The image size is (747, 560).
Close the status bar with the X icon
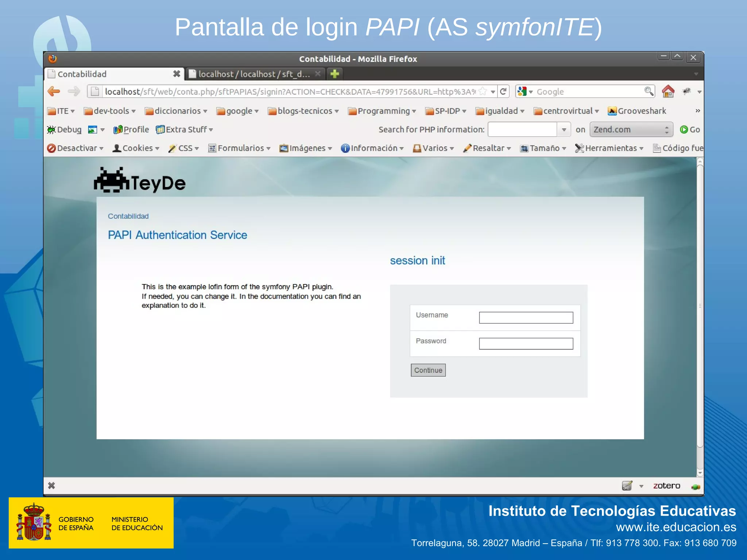51,486
